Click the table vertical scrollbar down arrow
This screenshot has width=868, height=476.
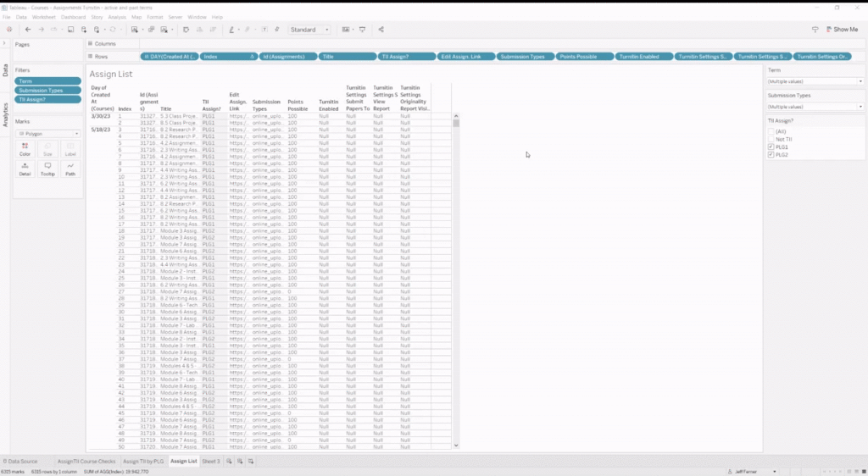pyautogui.click(x=456, y=446)
